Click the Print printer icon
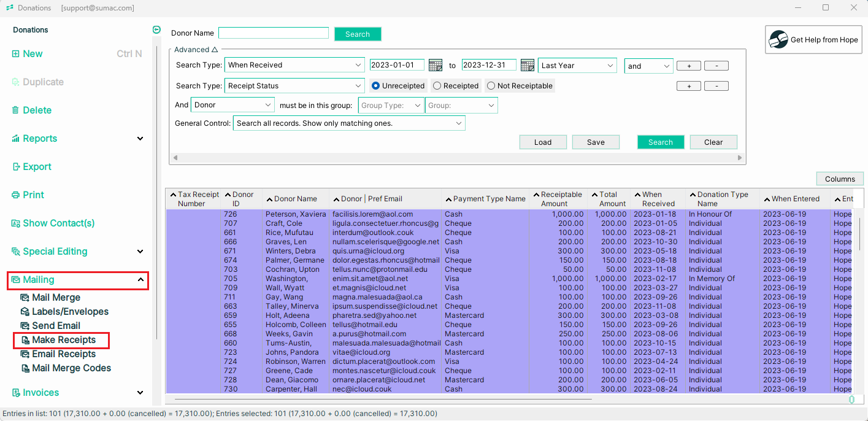 tap(15, 195)
